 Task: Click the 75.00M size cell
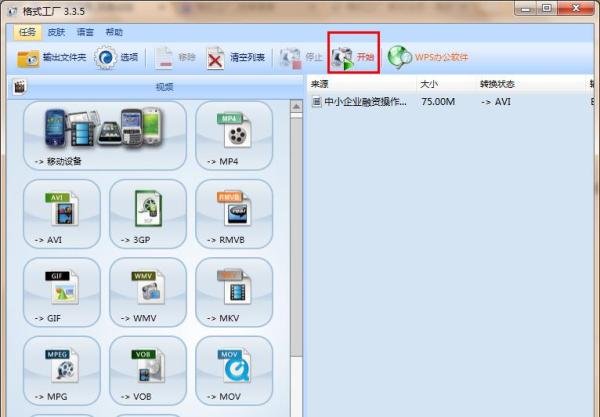pyautogui.click(x=438, y=102)
